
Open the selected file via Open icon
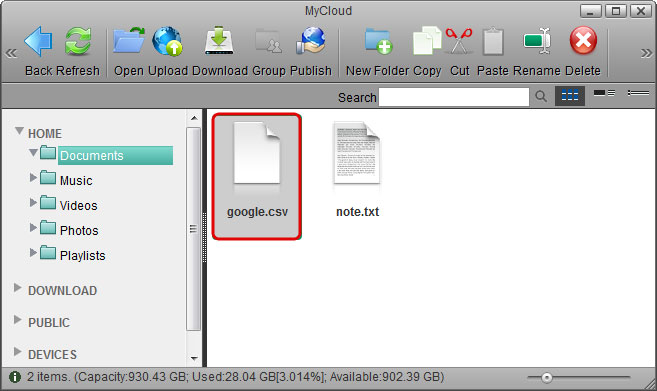(129, 41)
